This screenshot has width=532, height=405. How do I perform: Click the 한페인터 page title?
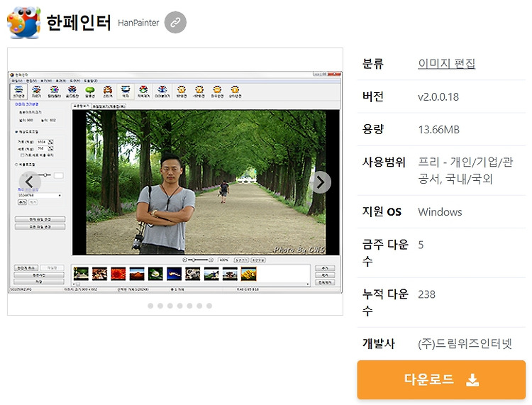click(x=79, y=23)
